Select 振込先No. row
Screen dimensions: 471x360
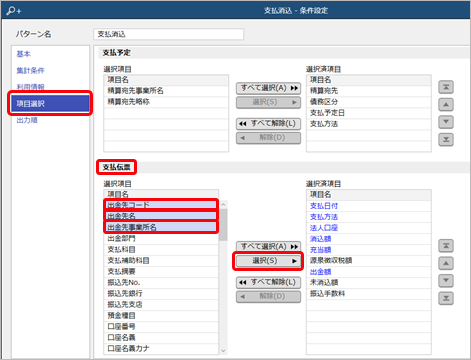[x=161, y=282]
